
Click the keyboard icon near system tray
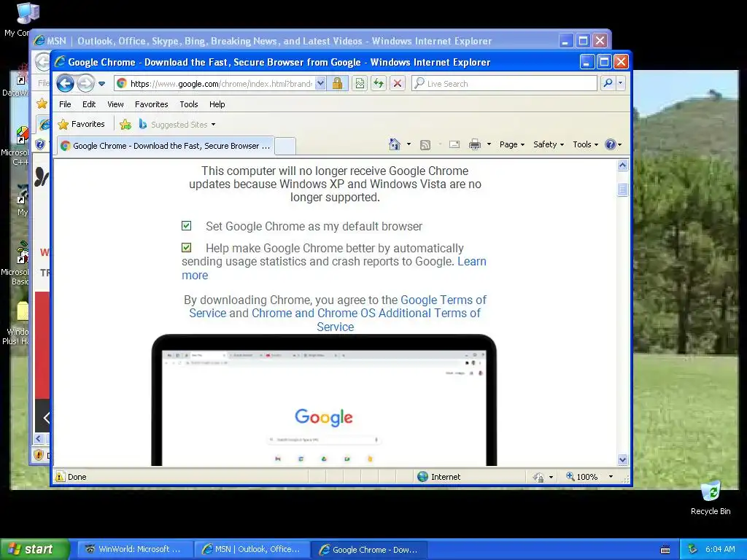point(665,550)
